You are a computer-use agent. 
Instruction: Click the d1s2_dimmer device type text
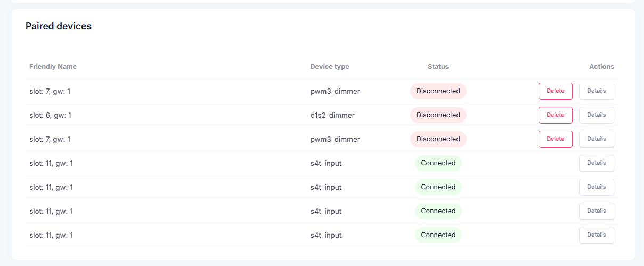[332, 115]
